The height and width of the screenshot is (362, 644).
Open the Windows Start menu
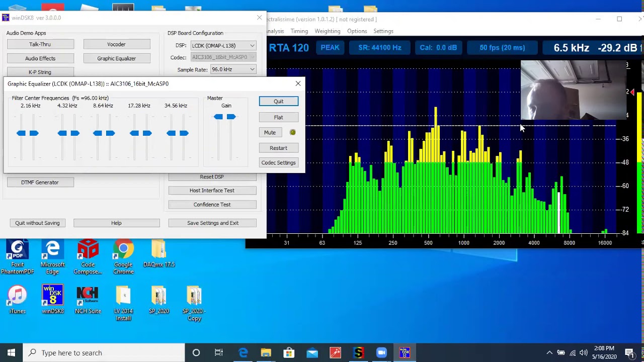tap(11, 352)
